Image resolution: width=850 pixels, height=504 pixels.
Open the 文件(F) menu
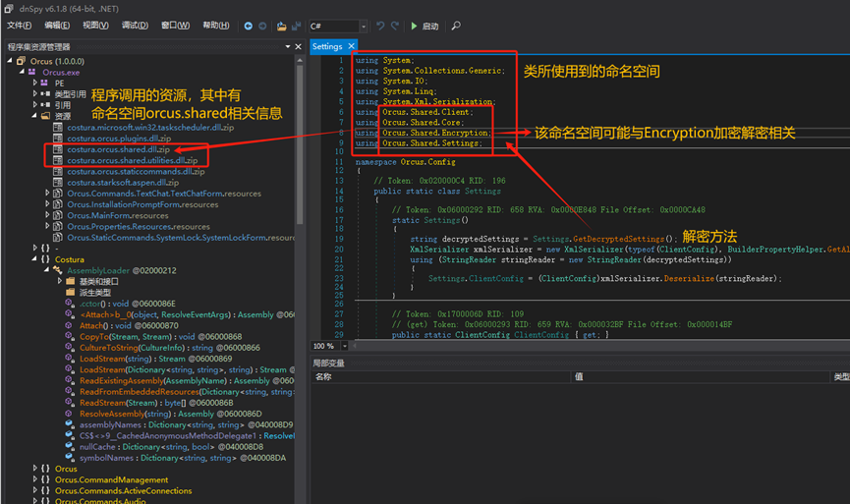pos(19,26)
